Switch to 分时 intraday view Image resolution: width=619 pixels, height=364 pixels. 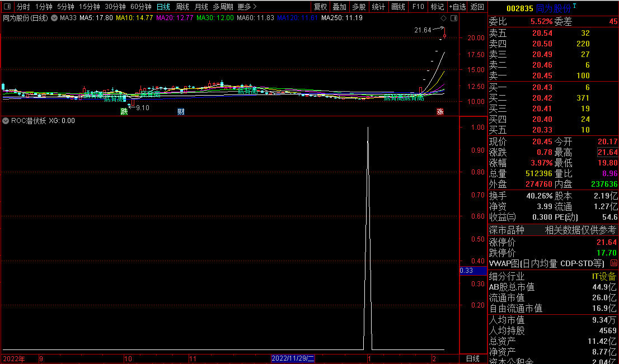pos(24,7)
